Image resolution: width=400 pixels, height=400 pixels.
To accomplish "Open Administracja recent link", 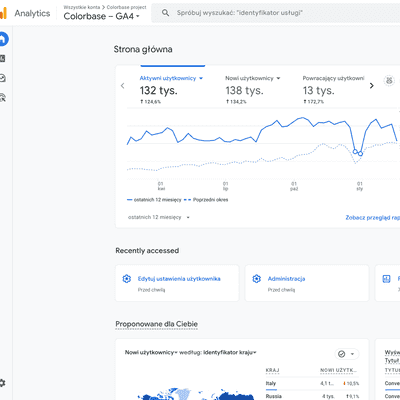I will click(286, 279).
